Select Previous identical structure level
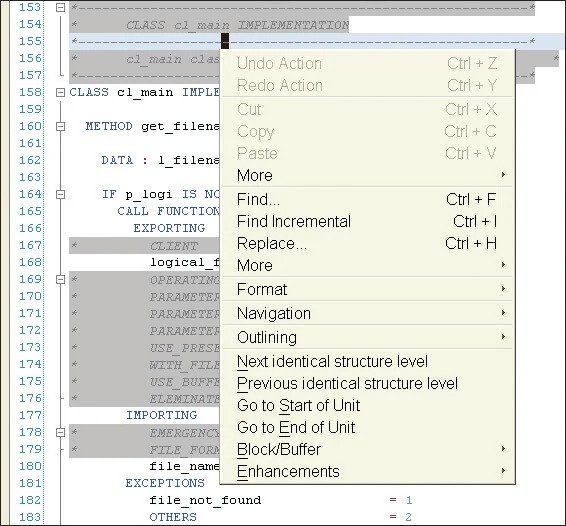 [x=367, y=383]
